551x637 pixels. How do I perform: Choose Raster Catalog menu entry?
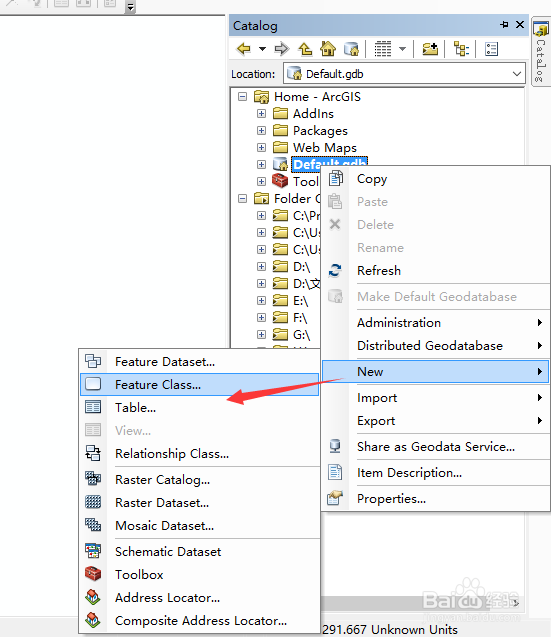[200, 480]
